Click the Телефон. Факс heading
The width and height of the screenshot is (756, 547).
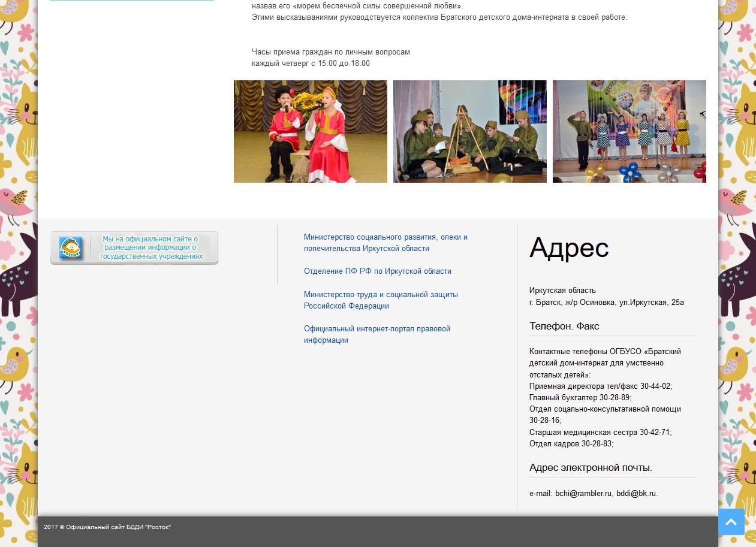pos(564,327)
